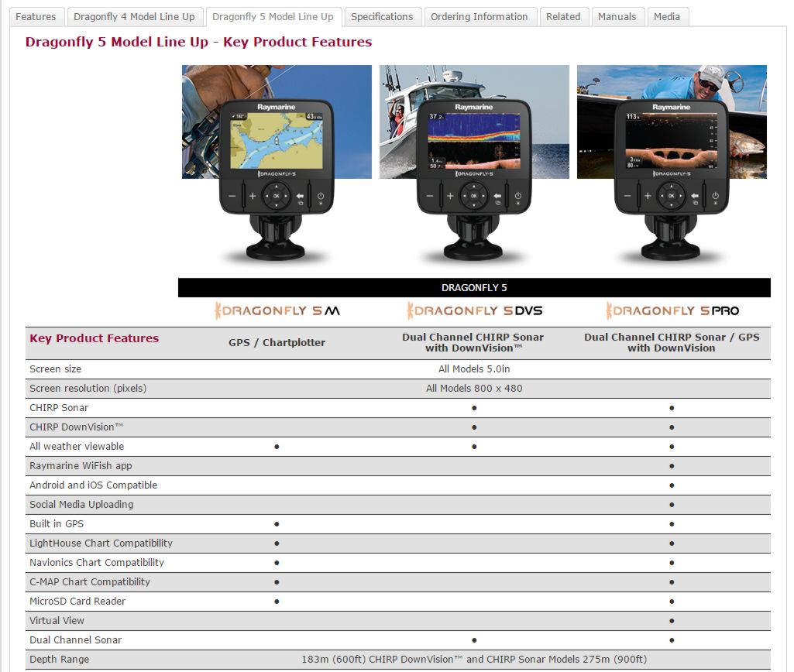Click the 5PRO dot in Virtual View row
The image size is (794, 672).
click(672, 621)
